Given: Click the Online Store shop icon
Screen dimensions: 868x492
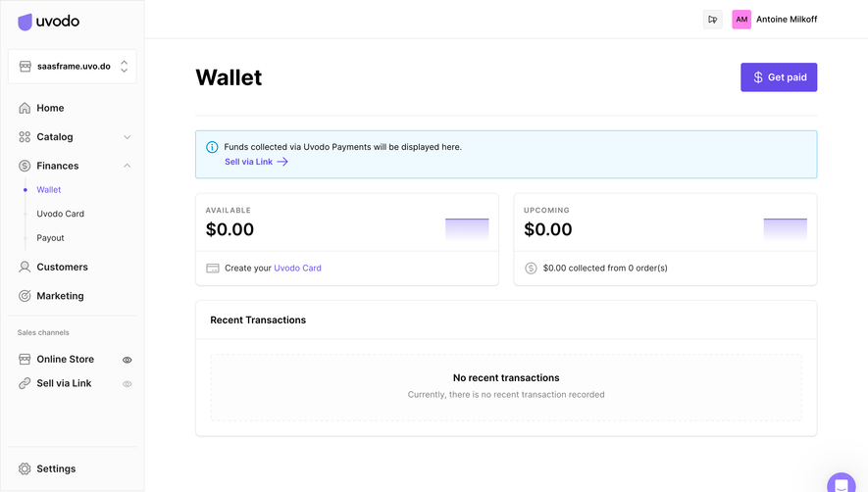Looking at the screenshot, I should pyautogui.click(x=25, y=359).
